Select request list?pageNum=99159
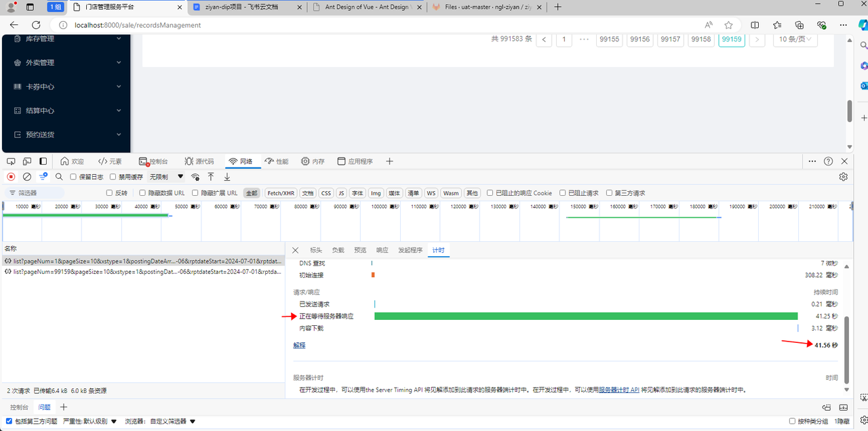This screenshot has width=868, height=431. pos(142,271)
